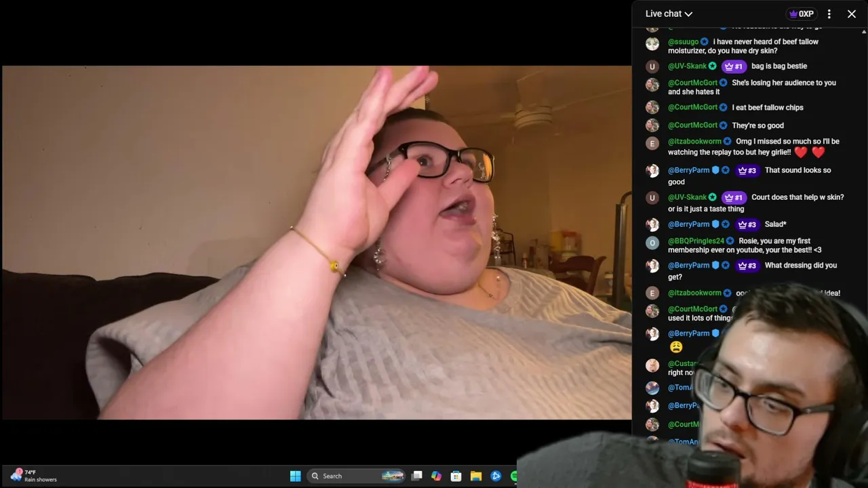Open File Explorer from the taskbar
Screen dimensions: 868x488
(x=476, y=476)
